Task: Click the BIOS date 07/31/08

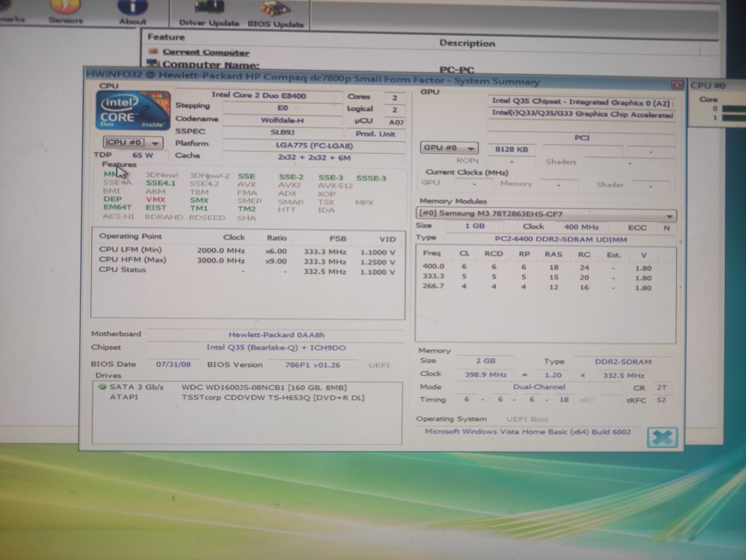Action: [x=173, y=365]
